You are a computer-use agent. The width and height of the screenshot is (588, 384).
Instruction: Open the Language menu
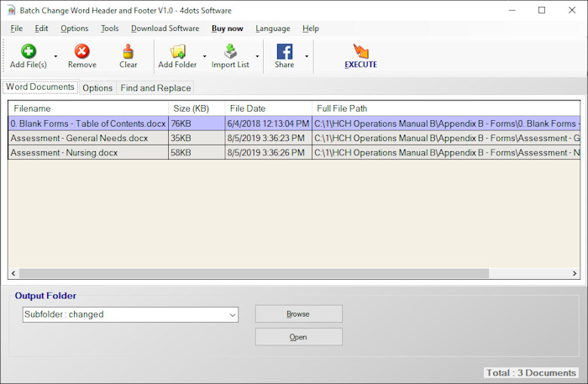pyautogui.click(x=273, y=29)
